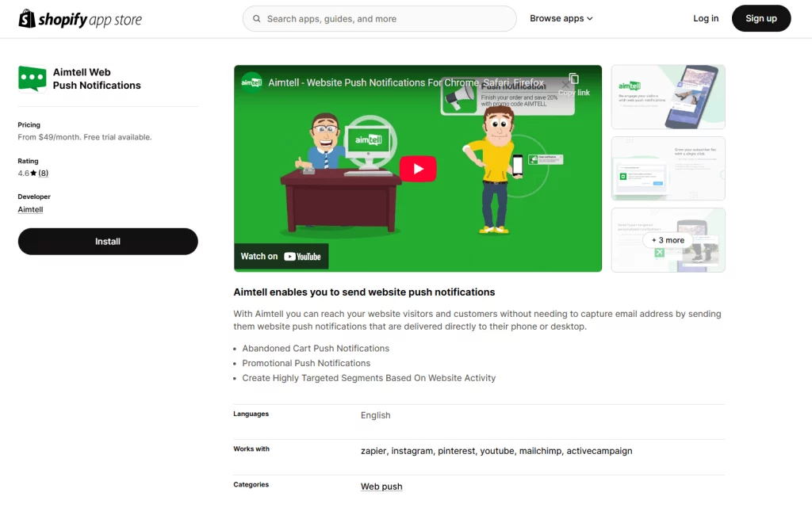
Task: Click the search magnifier icon
Action: [x=256, y=19]
